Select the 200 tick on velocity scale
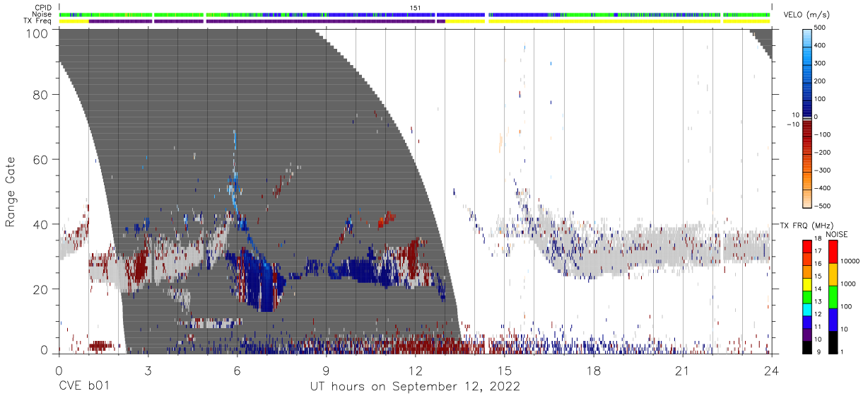The width and height of the screenshot is (868, 401). [821, 81]
